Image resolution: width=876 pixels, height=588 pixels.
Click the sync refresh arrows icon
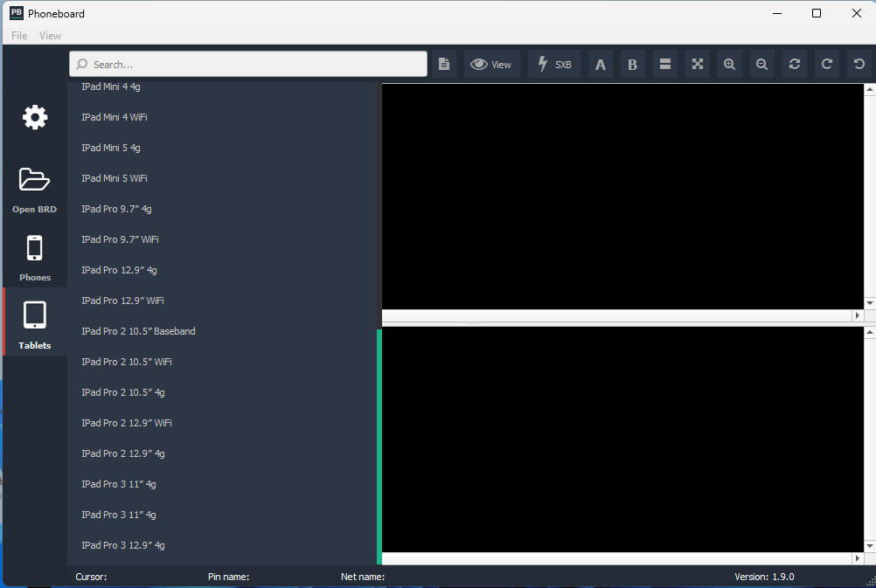coord(794,64)
